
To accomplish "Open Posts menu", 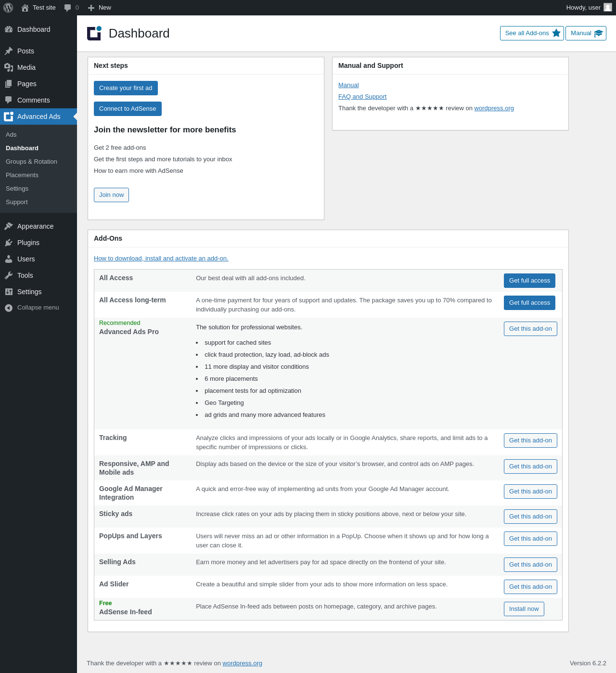I will [38, 51].
